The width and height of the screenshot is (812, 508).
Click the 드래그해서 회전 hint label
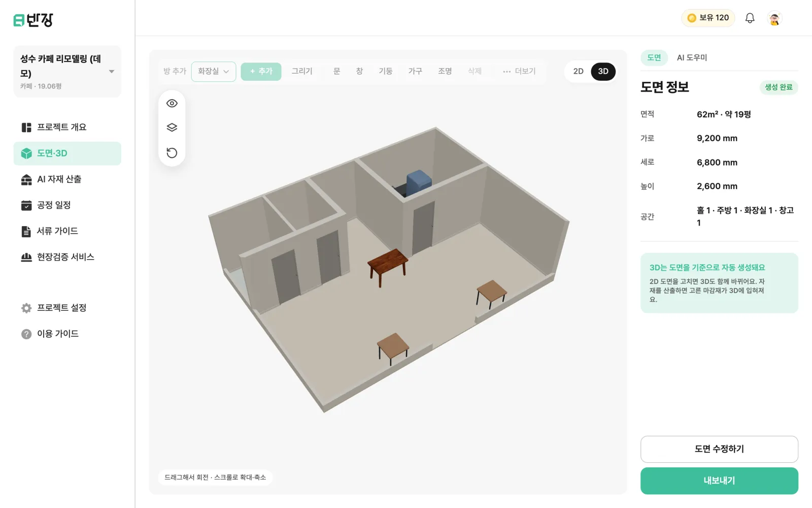coord(215,478)
